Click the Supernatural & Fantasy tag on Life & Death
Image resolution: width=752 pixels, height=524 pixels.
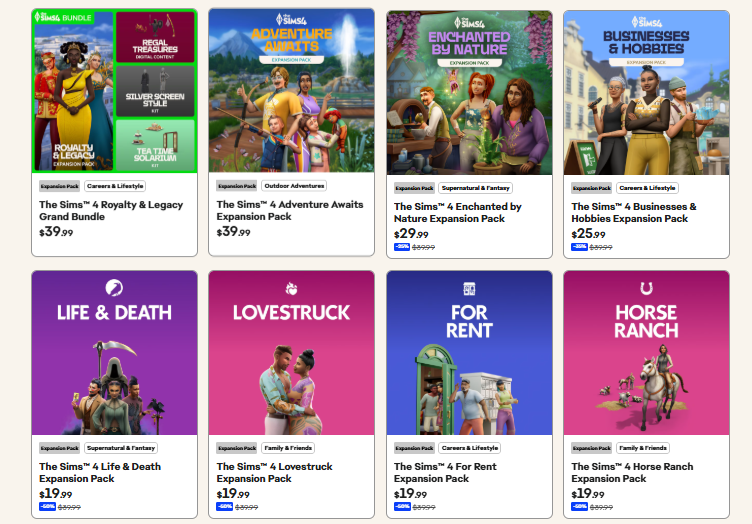(x=121, y=448)
